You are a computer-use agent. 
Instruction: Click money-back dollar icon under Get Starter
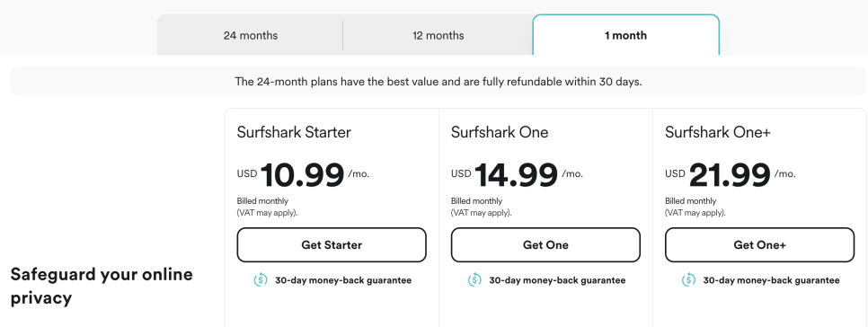261,280
